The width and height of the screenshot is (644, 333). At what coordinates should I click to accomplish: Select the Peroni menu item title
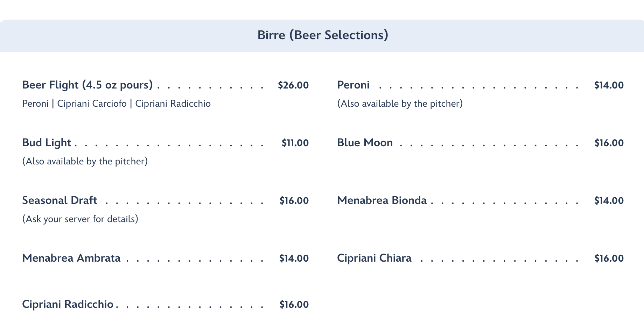[353, 85]
